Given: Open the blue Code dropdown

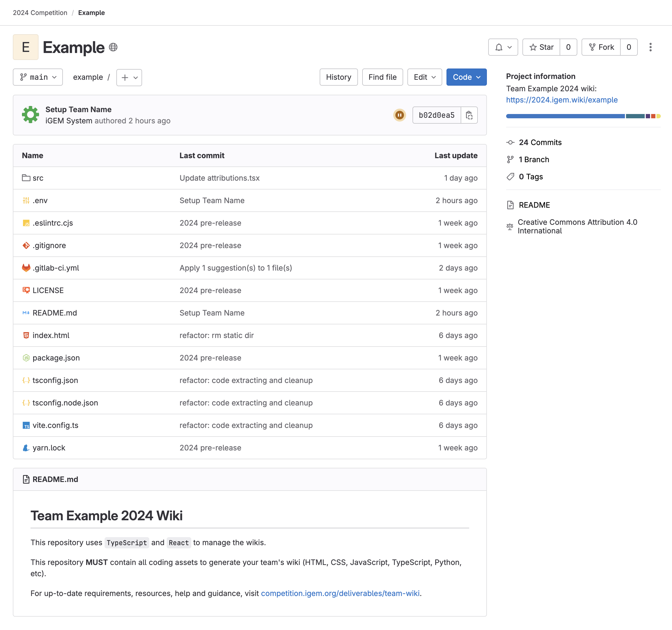Looking at the screenshot, I should pos(466,77).
